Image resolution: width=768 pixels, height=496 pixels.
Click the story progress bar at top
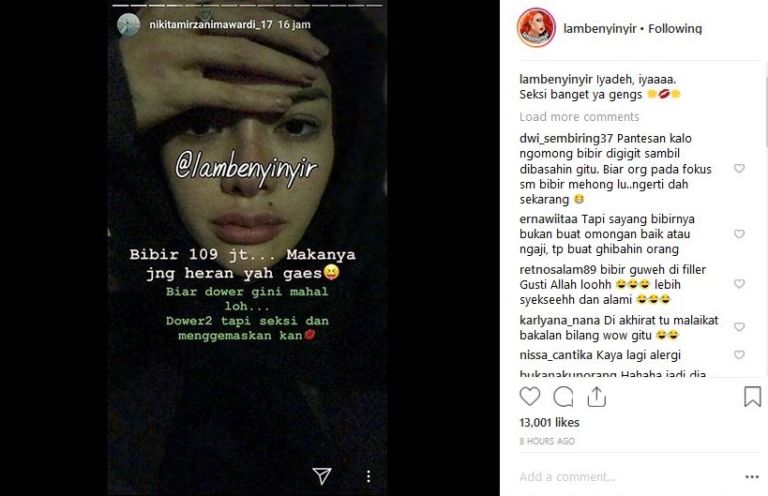click(x=247, y=5)
